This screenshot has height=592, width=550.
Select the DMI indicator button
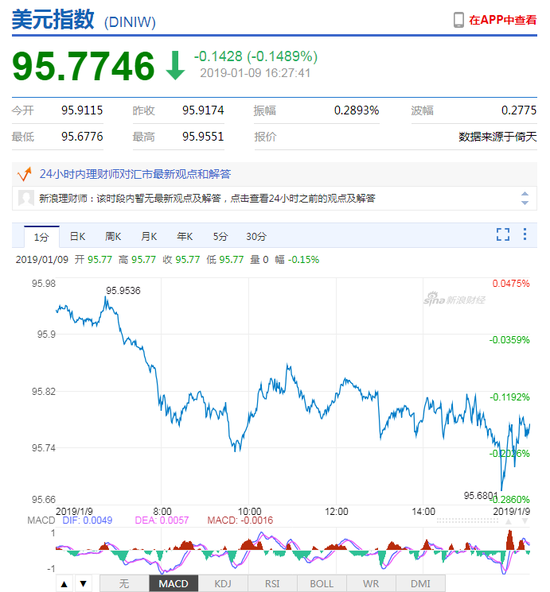coord(420,584)
